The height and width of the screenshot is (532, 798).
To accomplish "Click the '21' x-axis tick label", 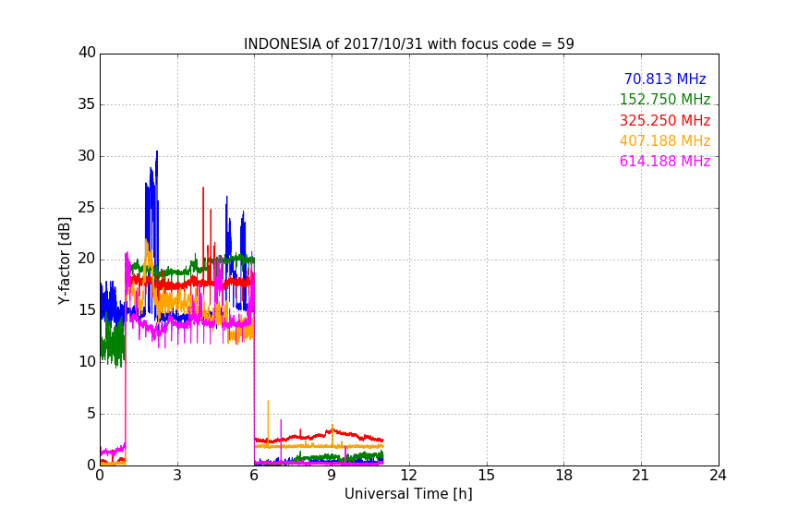I will tap(641, 476).
